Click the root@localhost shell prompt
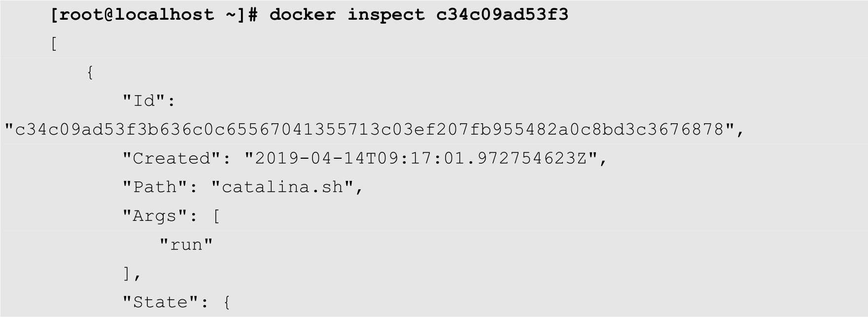 [x=133, y=15]
